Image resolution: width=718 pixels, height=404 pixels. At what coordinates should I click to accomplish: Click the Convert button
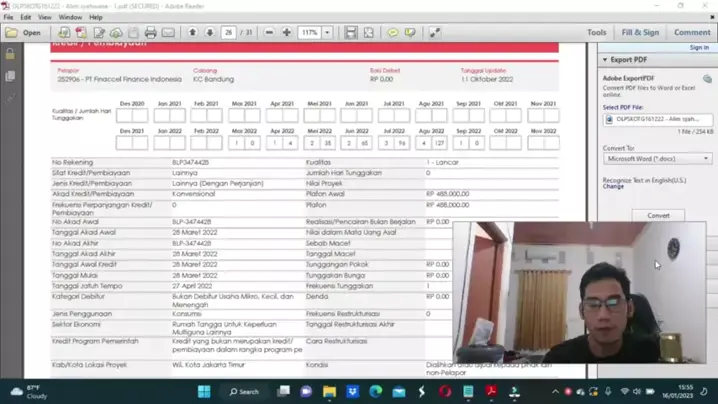658,215
